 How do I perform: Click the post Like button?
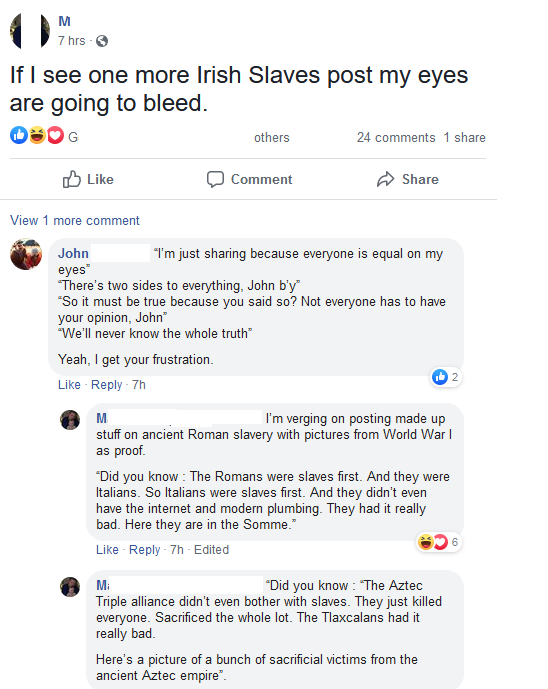click(x=88, y=179)
